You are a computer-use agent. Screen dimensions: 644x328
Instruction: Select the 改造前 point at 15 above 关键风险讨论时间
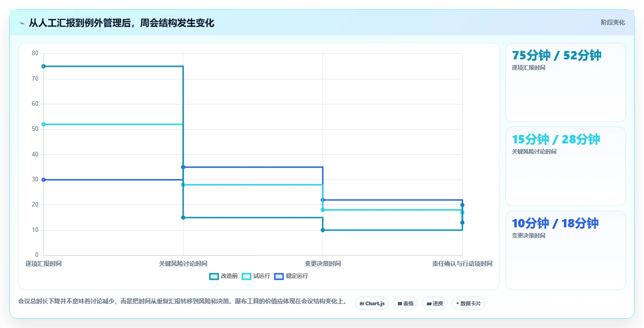(x=183, y=218)
